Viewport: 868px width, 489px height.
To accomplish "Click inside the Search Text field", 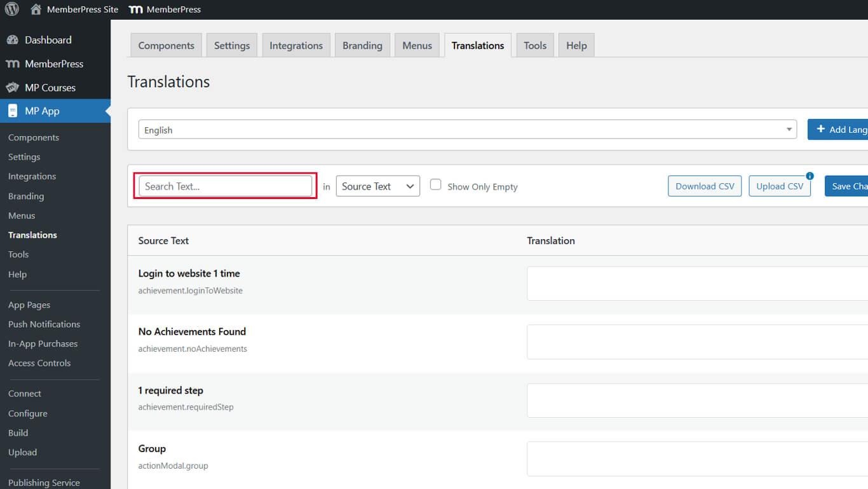I will click(x=225, y=186).
